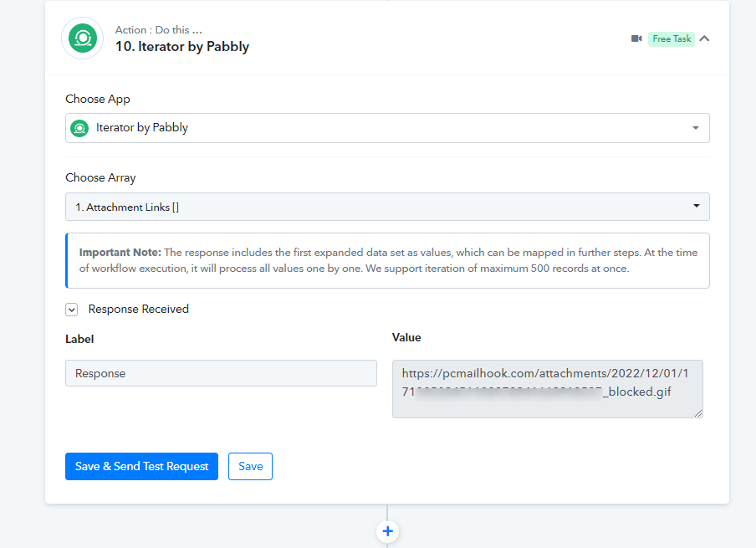Viewport: 756px width, 548px height.
Task: Click the Choose Array label
Action: [x=100, y=178]
